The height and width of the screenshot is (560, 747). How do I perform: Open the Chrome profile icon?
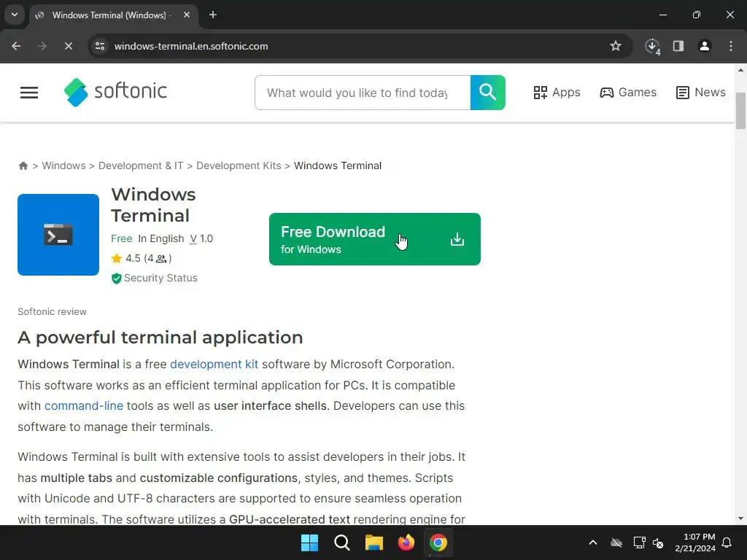click(705, 46)
